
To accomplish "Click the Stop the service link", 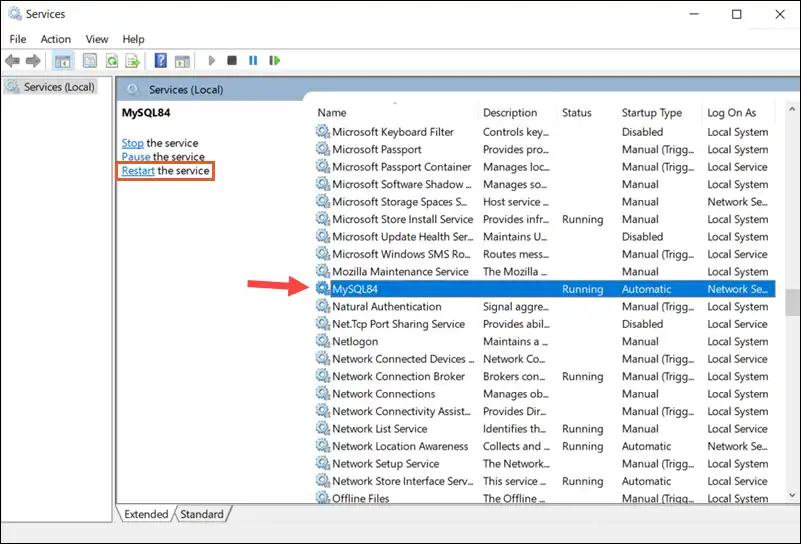I will (132, 143).
